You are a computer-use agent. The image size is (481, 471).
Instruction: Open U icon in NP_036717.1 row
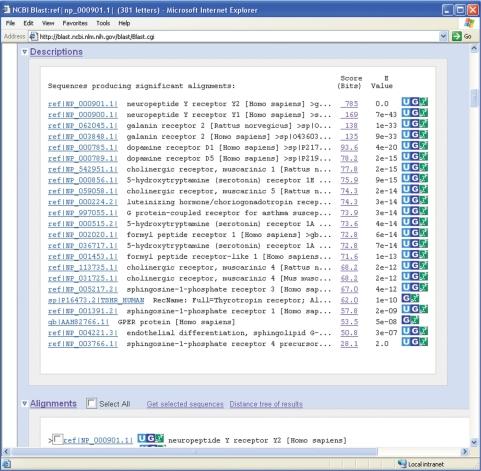click(x=406, y=244)
